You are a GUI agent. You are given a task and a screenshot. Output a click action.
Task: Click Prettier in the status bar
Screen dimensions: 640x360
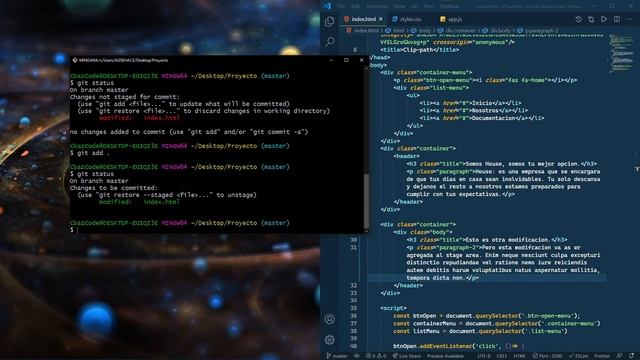(x=602, y=356)
